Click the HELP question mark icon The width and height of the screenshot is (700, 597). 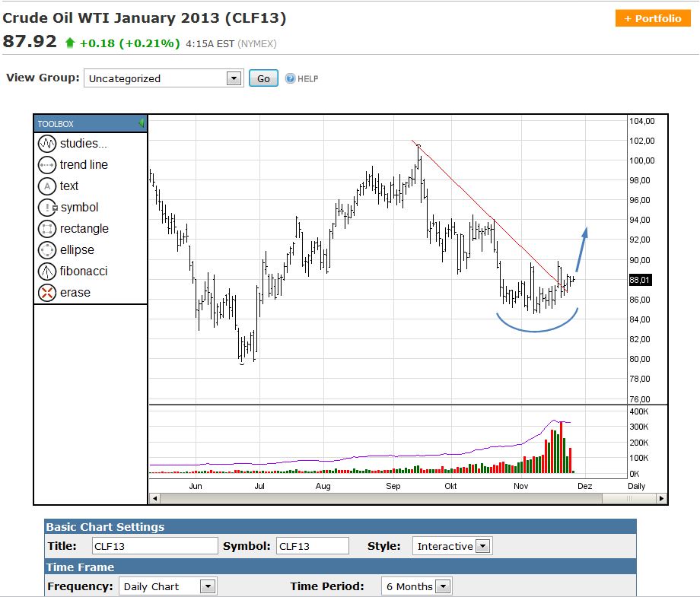click(290, 78)
